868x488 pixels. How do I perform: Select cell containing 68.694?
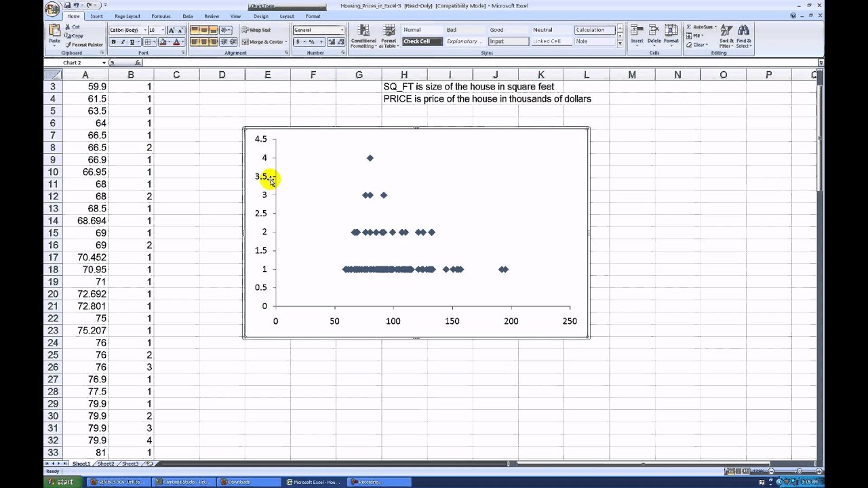(85, 221)
